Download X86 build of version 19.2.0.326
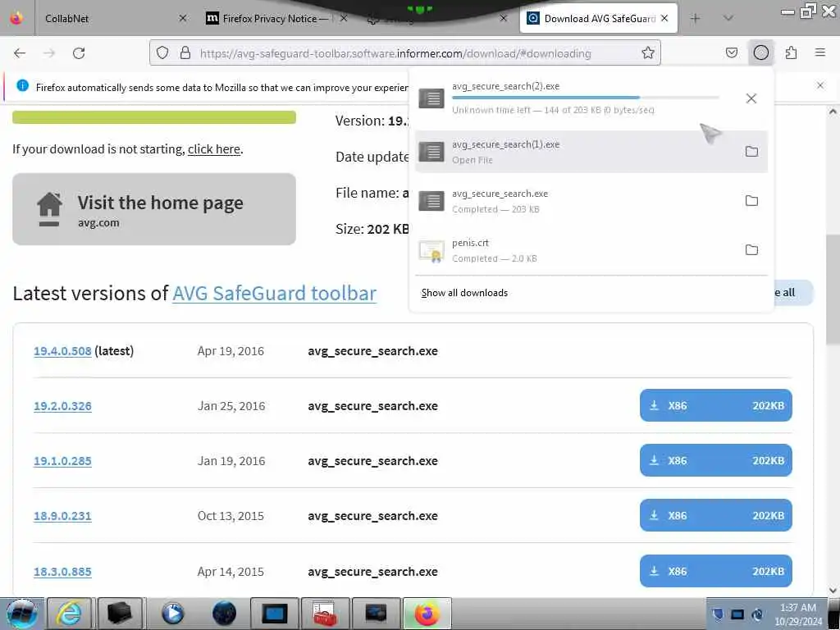This screenshot has height=630, width=840. click(715, 405)
